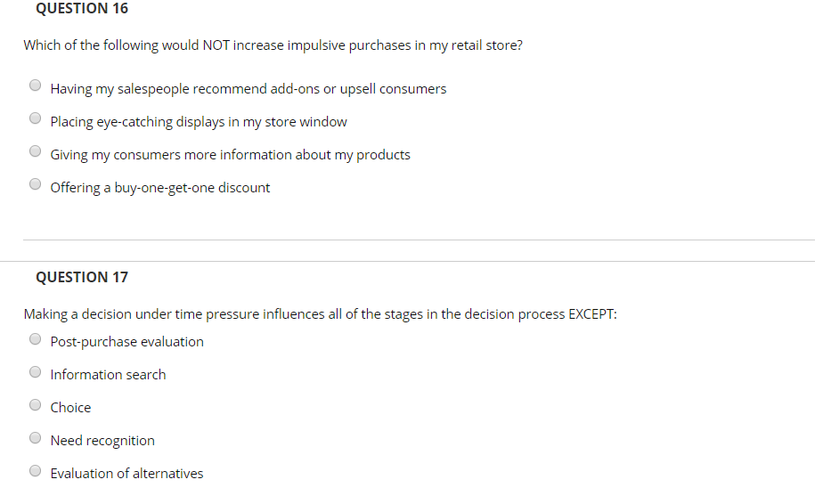Select radio button for salespeople recommend add-ons
The width and height of the screenshot is (815, 504).
(35, 86)
